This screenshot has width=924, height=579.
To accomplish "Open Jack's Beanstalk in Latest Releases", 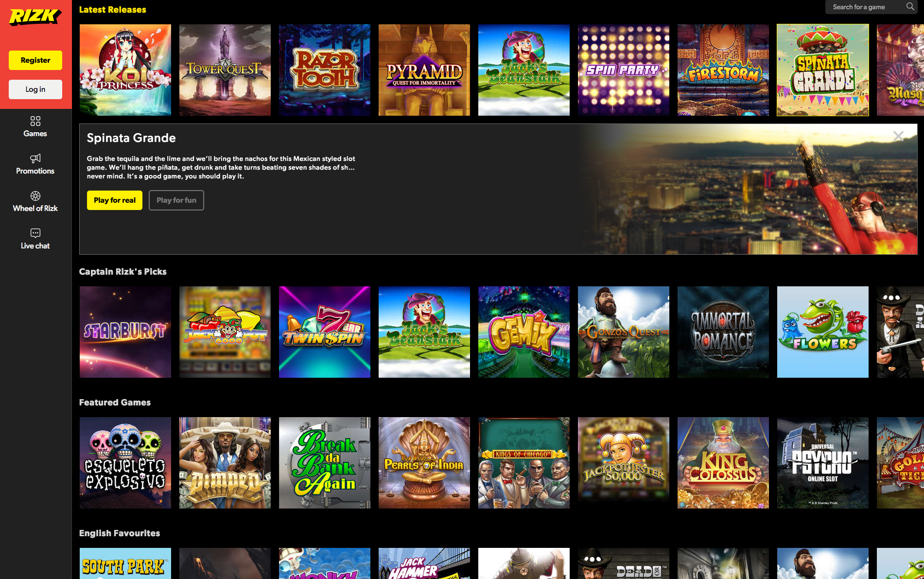I will coord(524,70).
